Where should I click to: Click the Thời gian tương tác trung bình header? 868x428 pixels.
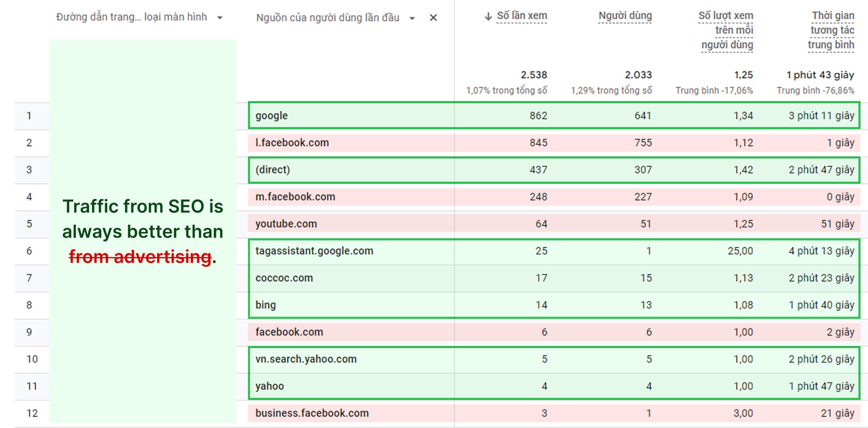click(x=831, y=30)
